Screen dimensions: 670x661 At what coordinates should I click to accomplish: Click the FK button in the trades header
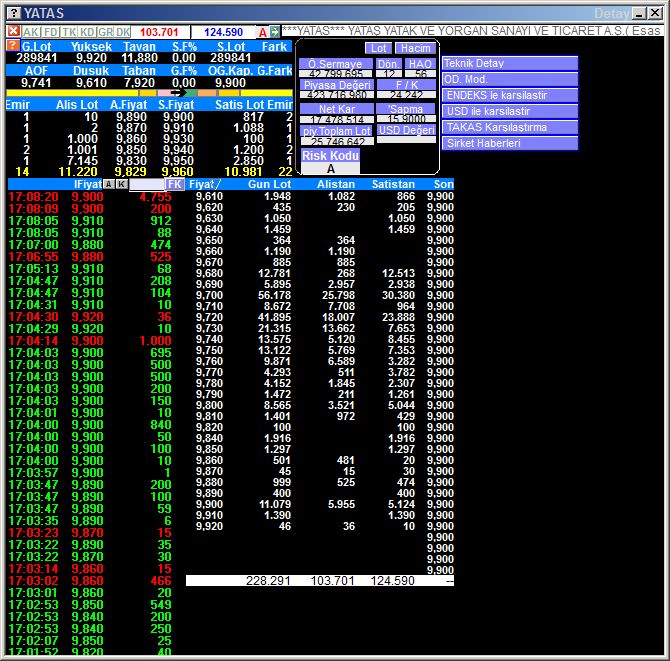175,184
